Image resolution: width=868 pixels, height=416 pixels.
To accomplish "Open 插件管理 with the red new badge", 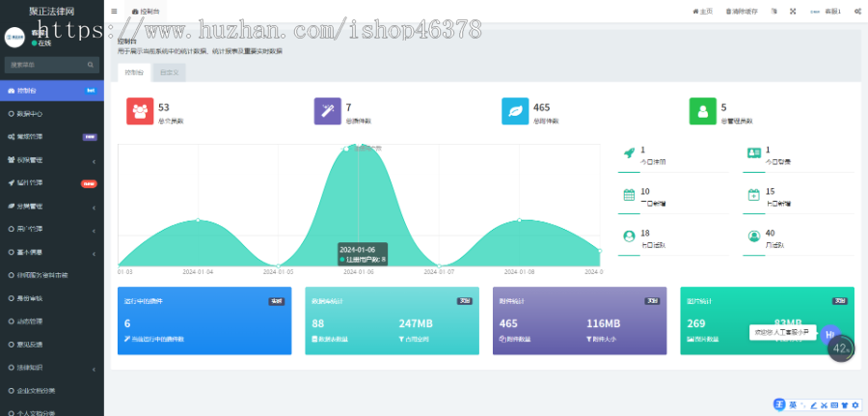I will [51, 183].
